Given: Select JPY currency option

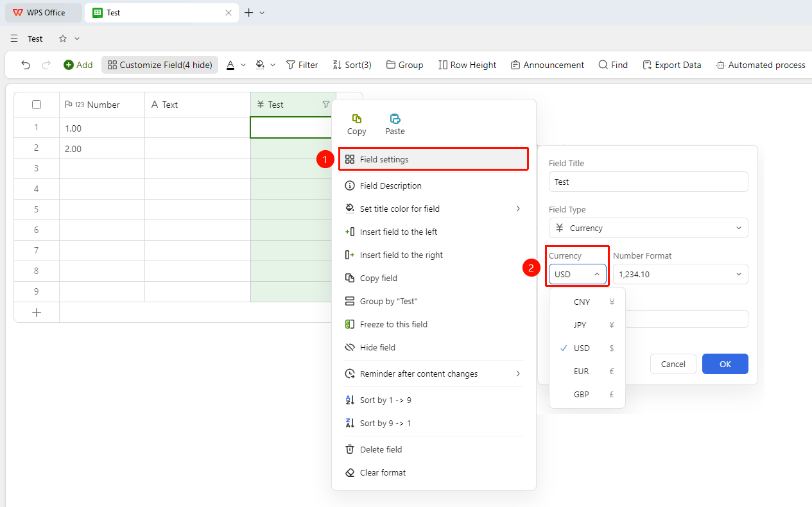Looking at the screenshot, I should [x=587, y=325].
